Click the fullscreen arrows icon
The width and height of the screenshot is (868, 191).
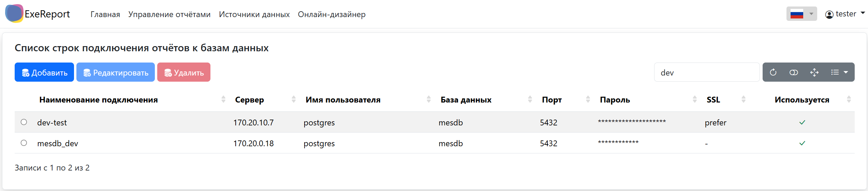[814, 72]
